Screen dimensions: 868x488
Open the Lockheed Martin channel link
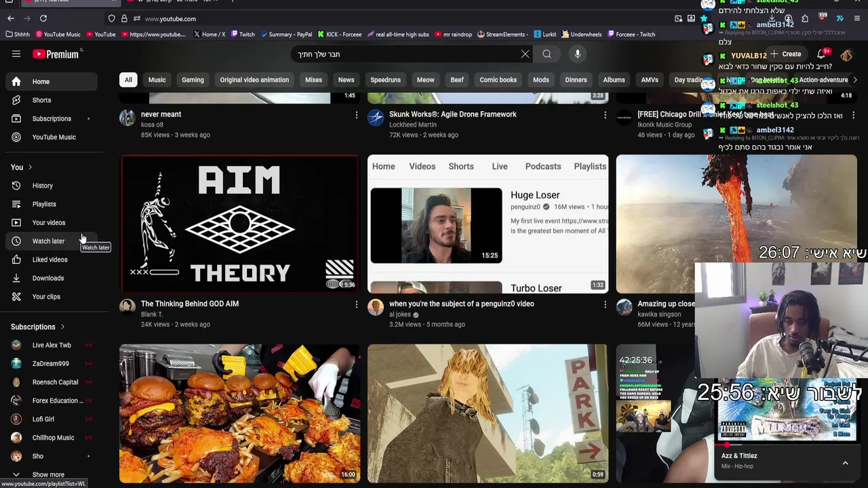413,125
